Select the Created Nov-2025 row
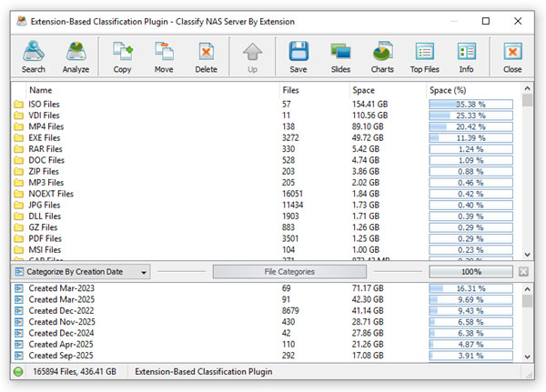546x392 pixels. tap(267, 322)
